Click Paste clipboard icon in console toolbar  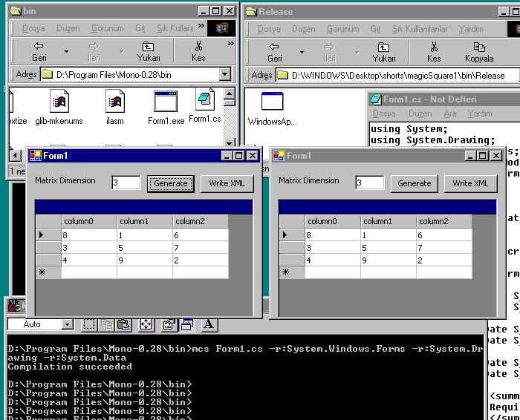tap(123, 324)
